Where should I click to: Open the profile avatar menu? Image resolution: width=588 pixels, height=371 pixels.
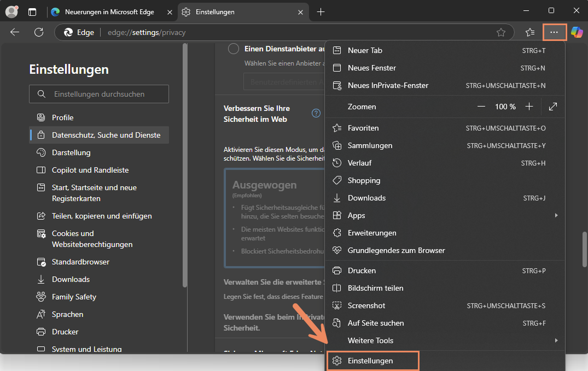[11, 12]
